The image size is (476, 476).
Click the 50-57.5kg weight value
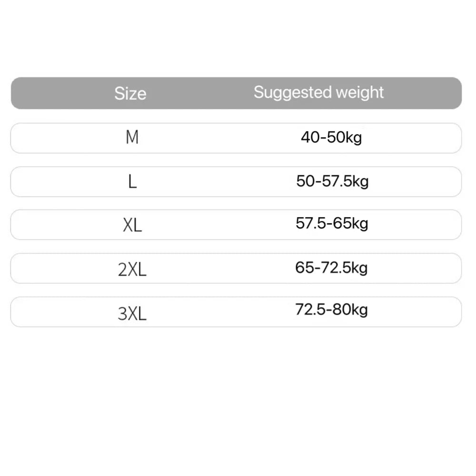tap(332, 181)
